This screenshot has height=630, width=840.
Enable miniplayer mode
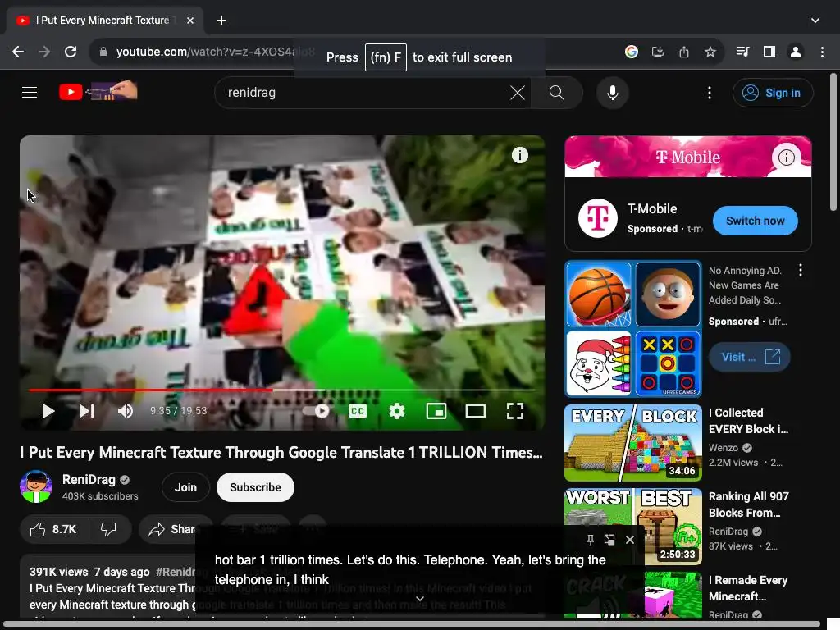(x=436, y=411)
